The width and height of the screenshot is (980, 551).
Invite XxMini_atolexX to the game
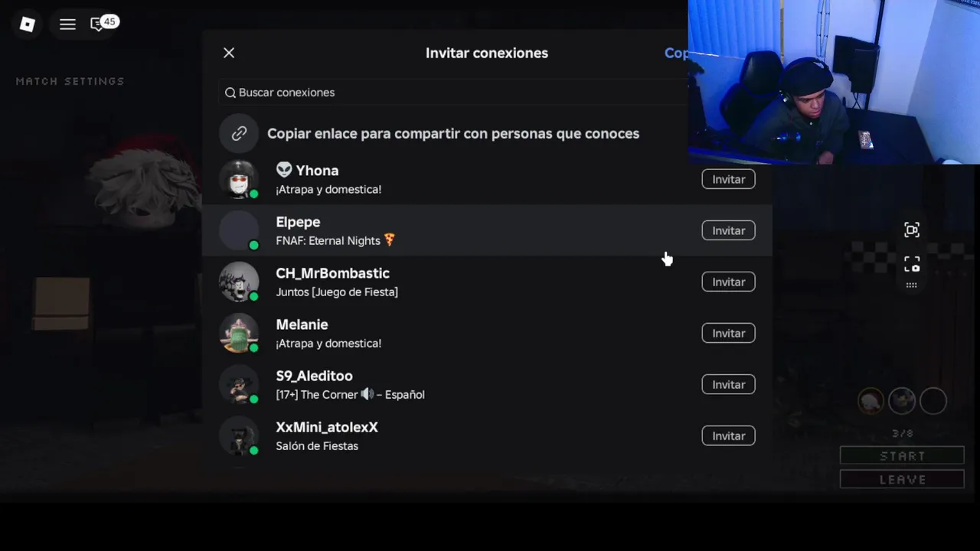[728, 435]
